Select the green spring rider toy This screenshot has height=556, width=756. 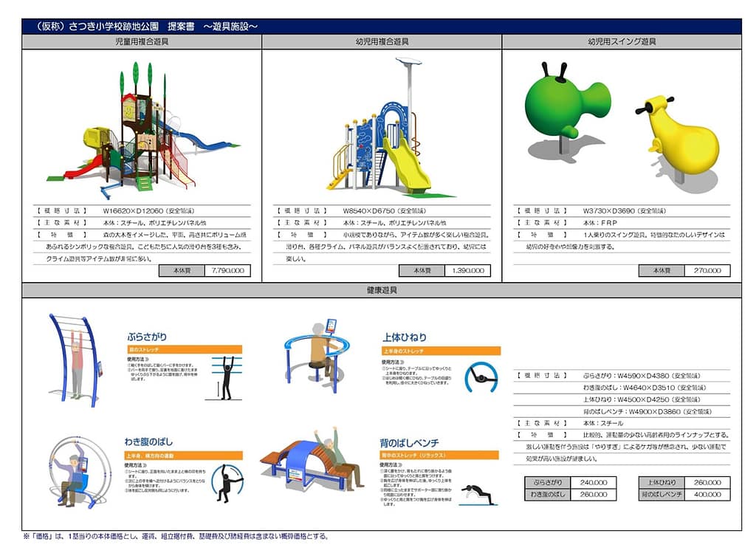click(567, 109)
